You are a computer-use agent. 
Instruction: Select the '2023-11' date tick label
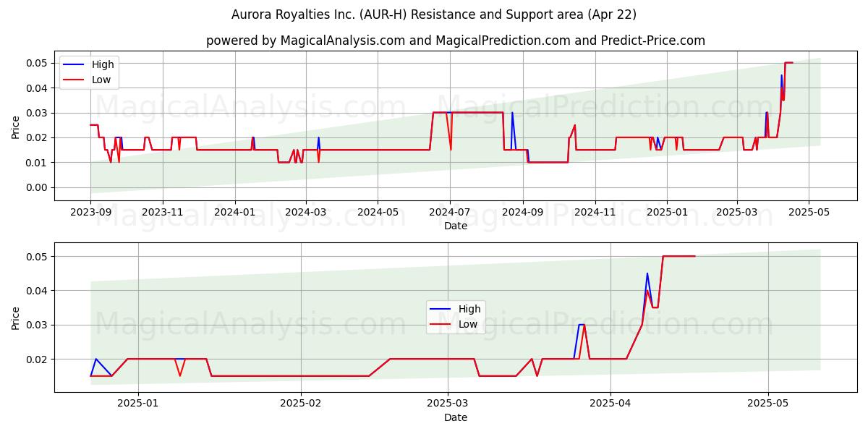(x=162, y=213)
